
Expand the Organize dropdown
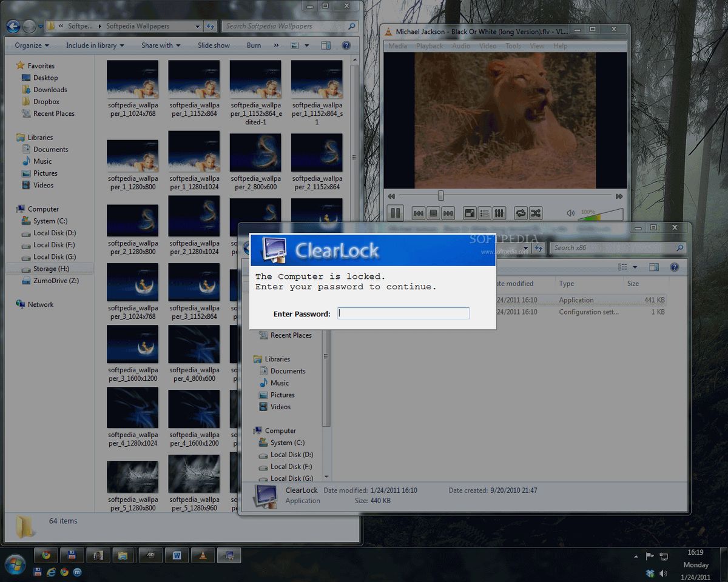[x=32, y=45]
